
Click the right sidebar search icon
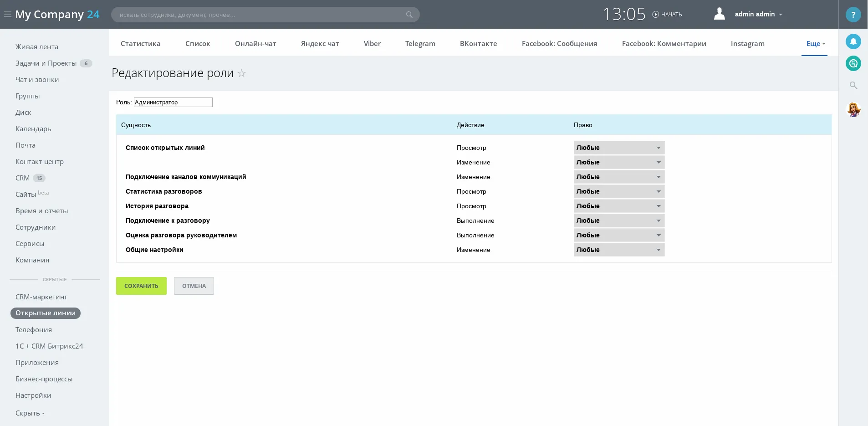[x=853, y=86]
